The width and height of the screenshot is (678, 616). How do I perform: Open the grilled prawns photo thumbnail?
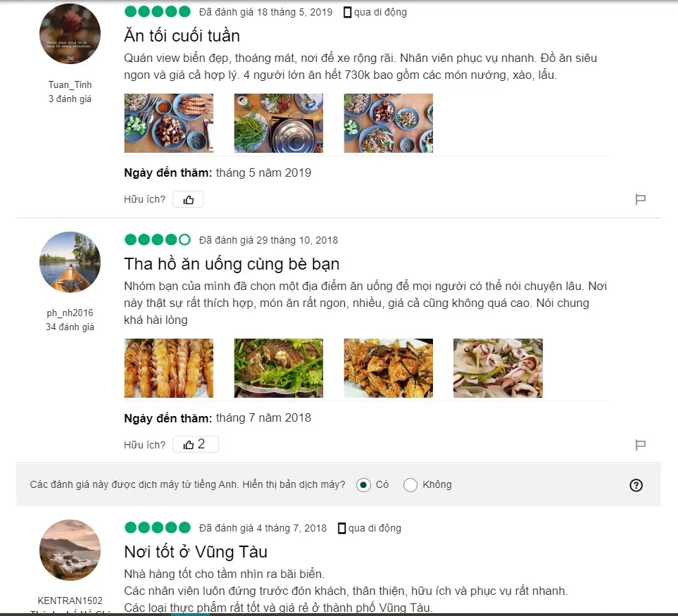169,368
